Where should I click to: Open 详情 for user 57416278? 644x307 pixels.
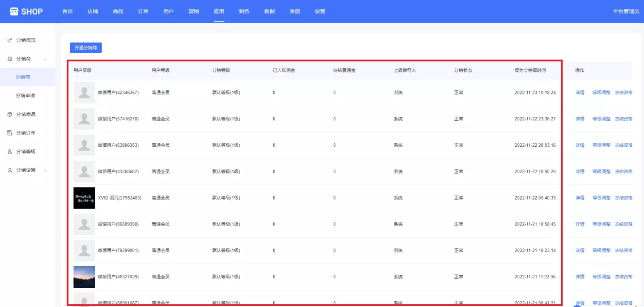580,119
